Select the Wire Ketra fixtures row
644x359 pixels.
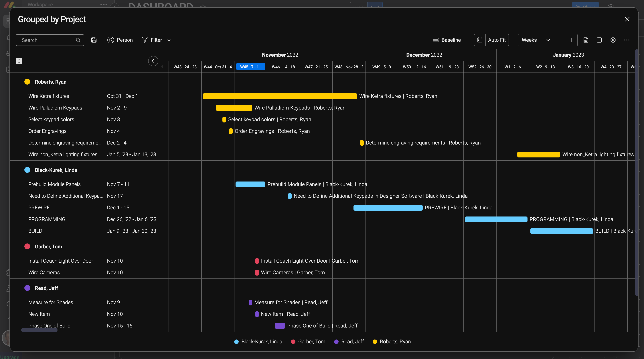(85, 96)
